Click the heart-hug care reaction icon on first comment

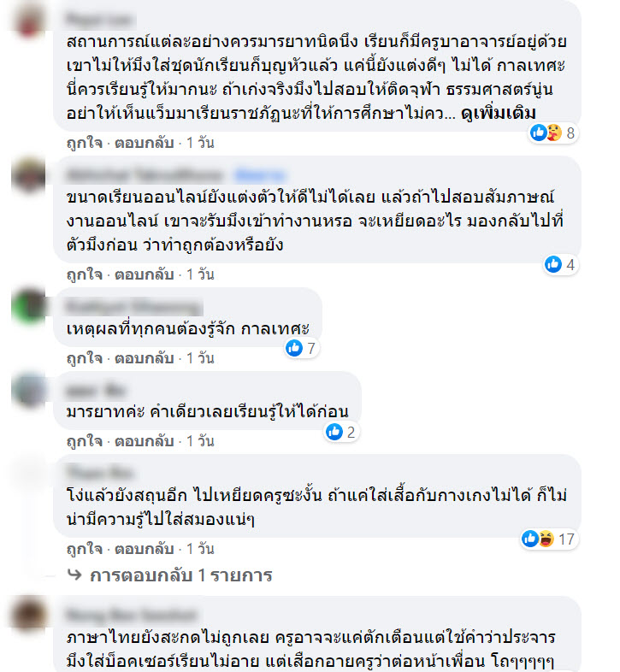(x=555, y=133)
